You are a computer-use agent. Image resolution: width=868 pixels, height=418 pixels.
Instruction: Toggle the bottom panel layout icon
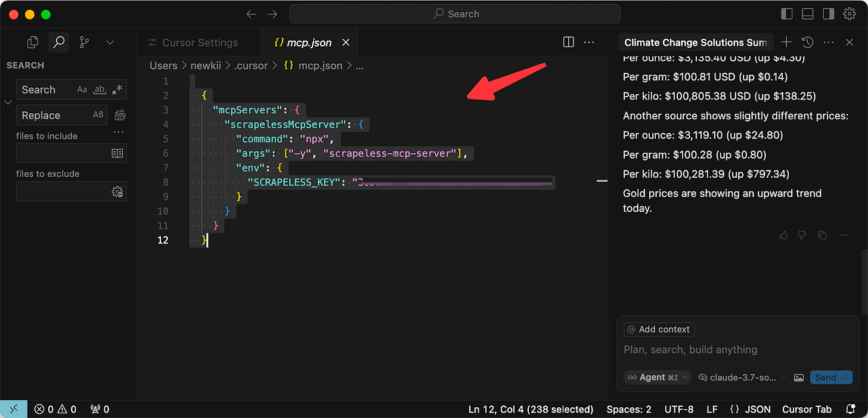tap(808, 14)
